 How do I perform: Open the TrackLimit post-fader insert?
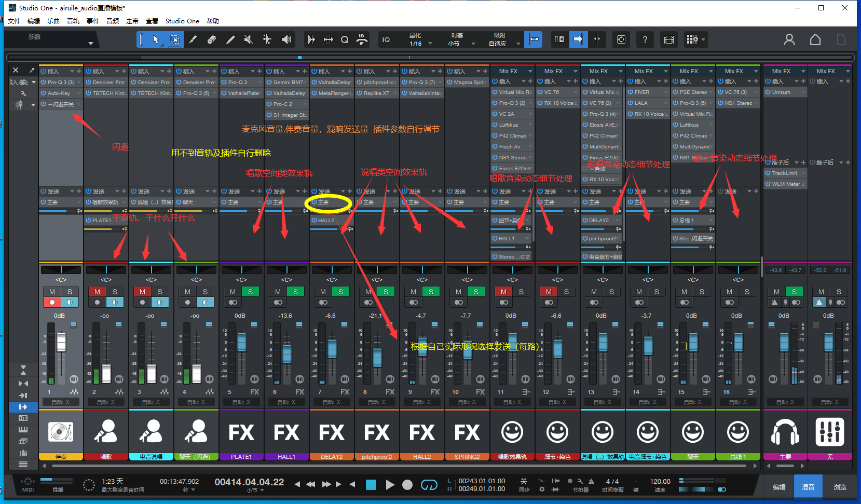coord(785,173)
